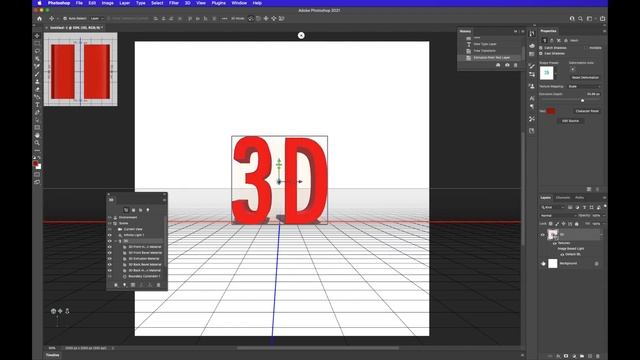The height and width of the screenshot is (360, 640).
Task: Switch to the Channels tab
Action: click(563, 198)
